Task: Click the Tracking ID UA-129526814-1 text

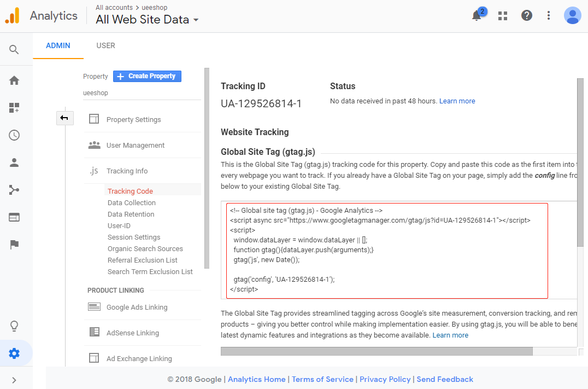Action: 261,103
